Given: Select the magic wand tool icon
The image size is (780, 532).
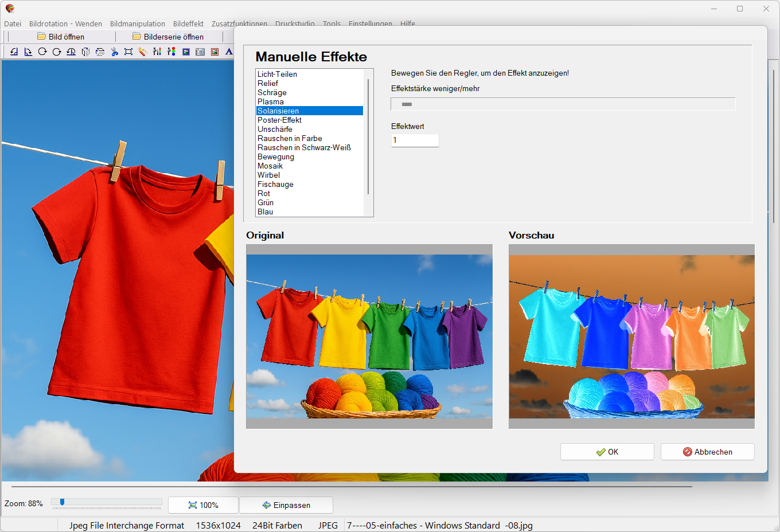Looking at the screenshot, I should (142, 52).
